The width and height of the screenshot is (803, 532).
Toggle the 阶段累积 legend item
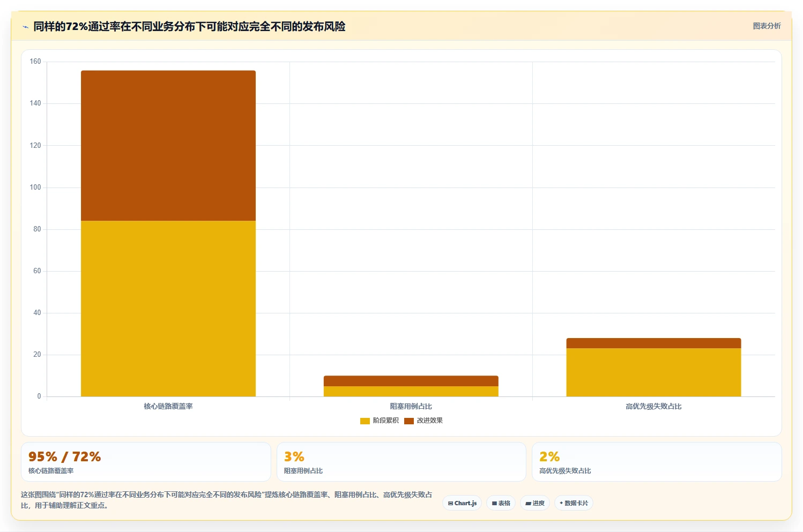pyautogui.click(x=380, y=421)
